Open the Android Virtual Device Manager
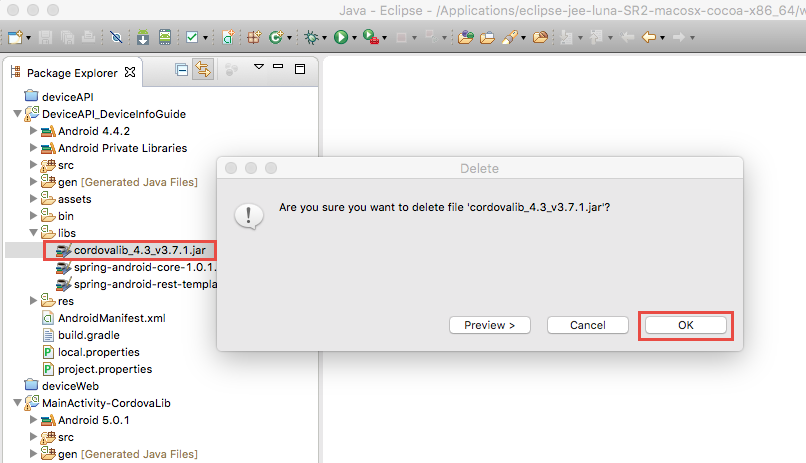 tap(165, 38)
